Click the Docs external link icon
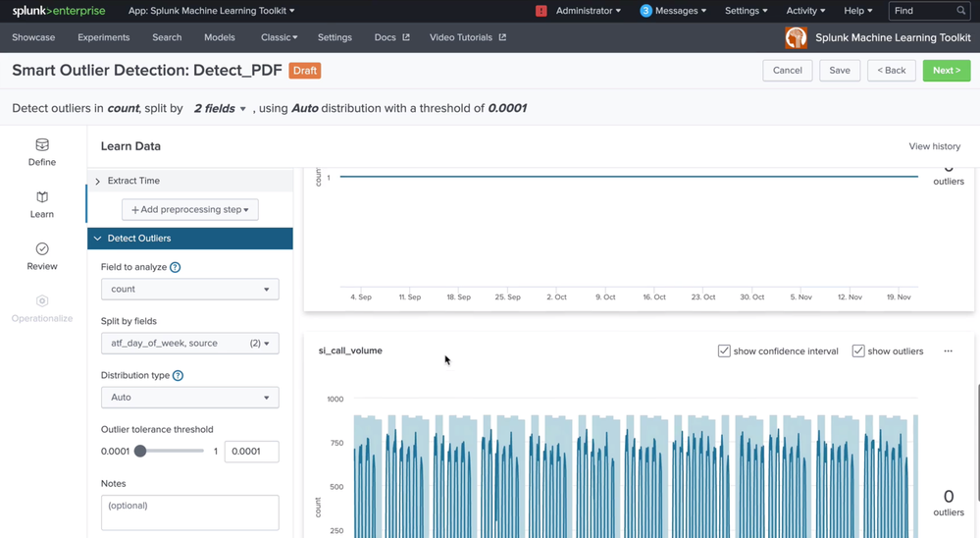980x538 pixels. tap(405, 37)
